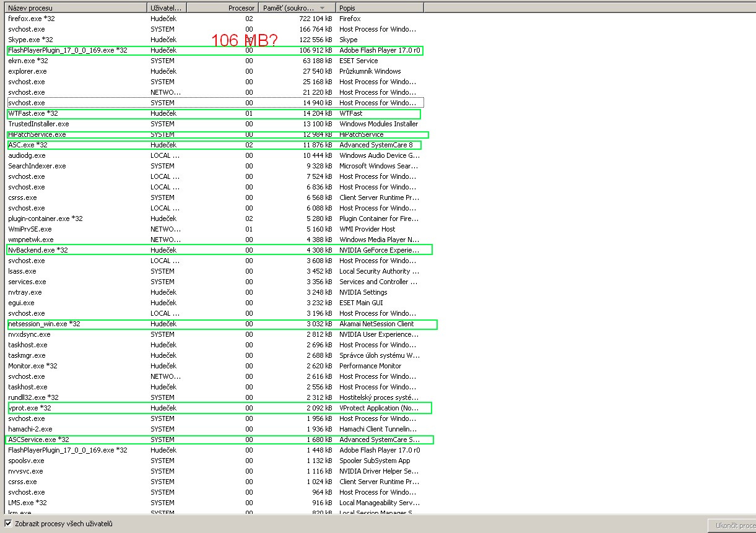Select the TrustedInstaller.exe process
This screenshot has width=756, height=533.
click(x=215, y=124)
